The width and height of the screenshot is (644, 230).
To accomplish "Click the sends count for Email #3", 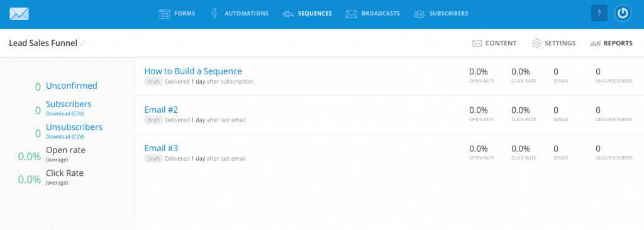I will (x=556, y=149).
